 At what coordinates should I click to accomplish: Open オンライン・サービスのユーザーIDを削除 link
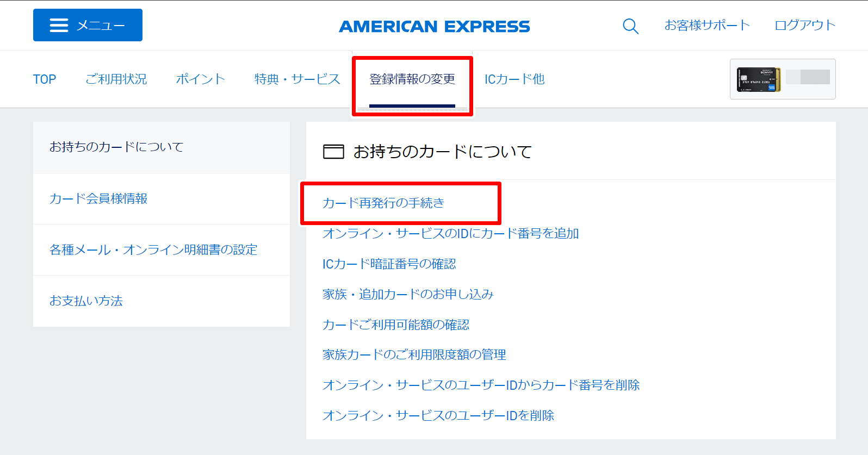click(438, 416)
